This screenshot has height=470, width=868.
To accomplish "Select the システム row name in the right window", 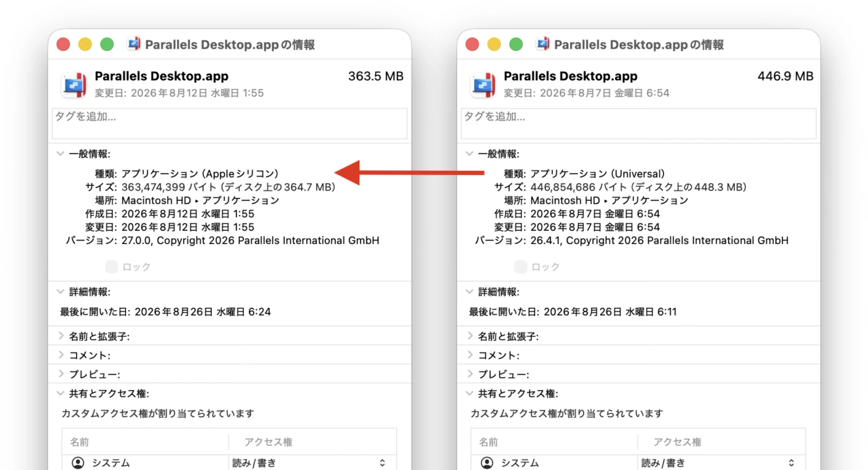I will tap(519, 463).
